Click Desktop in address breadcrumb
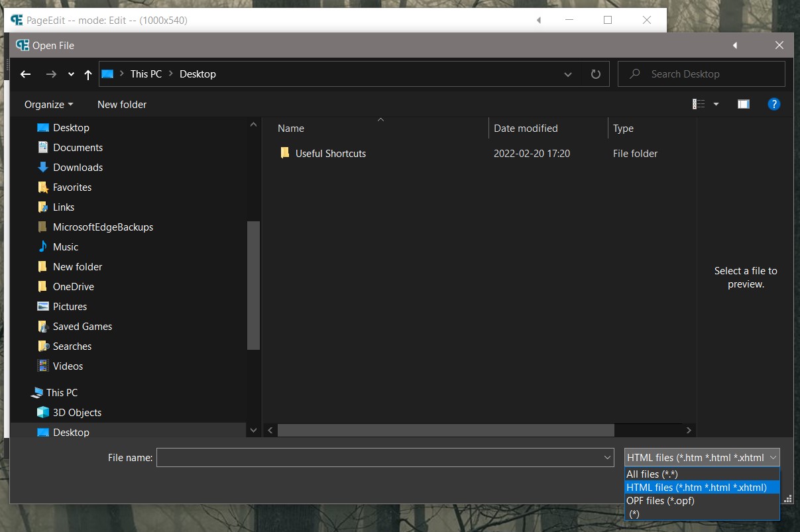 (198, 74)
